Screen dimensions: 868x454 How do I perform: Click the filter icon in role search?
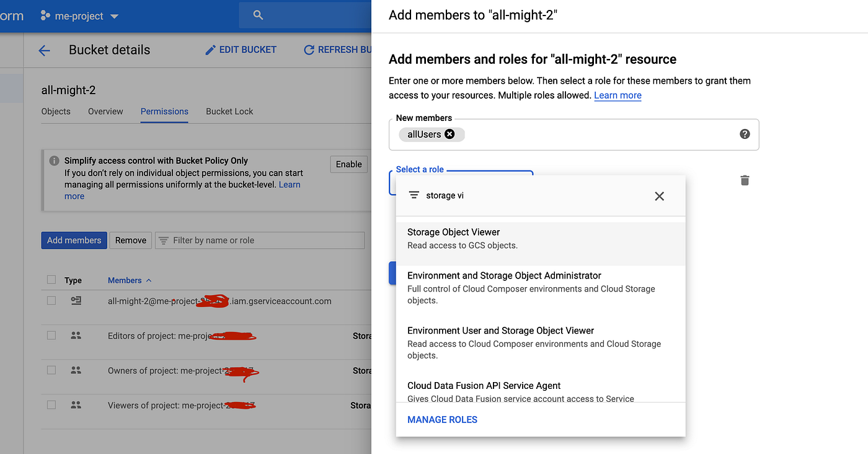tap(414, 195)
